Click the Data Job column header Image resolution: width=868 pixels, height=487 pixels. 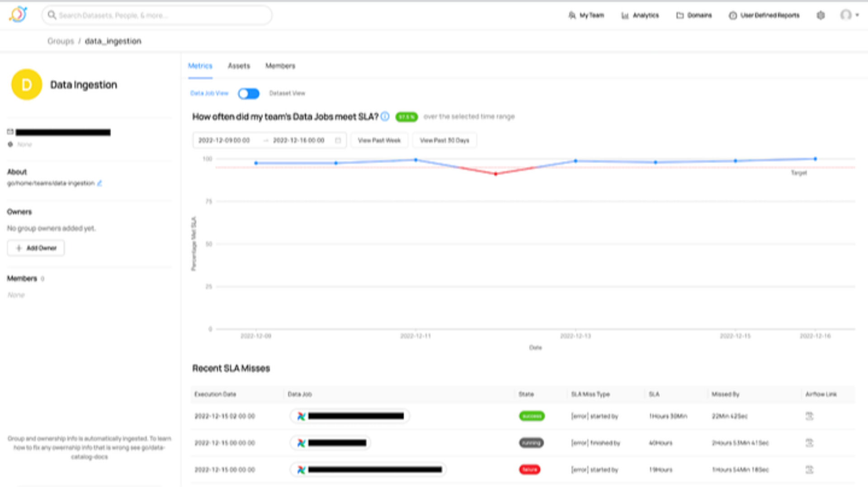(300, 394)
